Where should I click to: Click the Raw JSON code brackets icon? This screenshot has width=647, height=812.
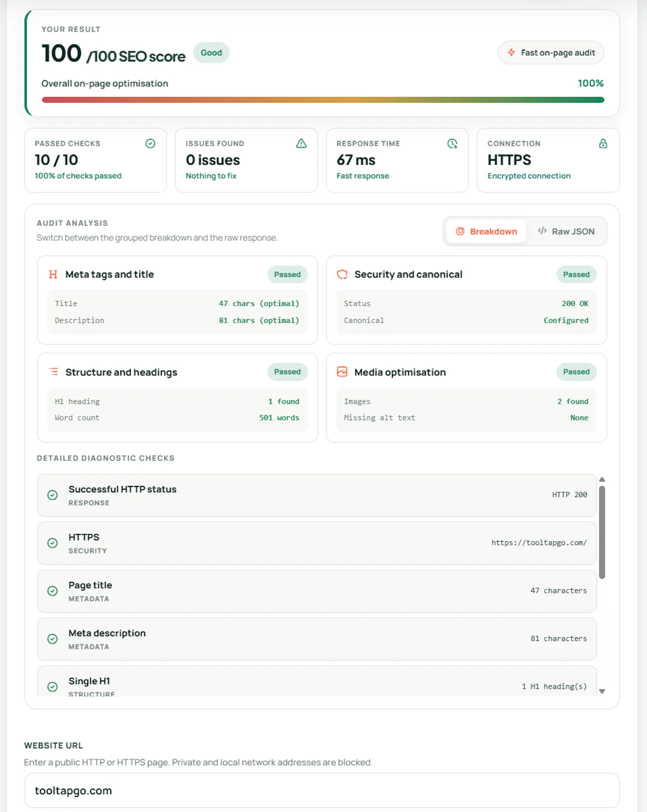coord(542,231)
